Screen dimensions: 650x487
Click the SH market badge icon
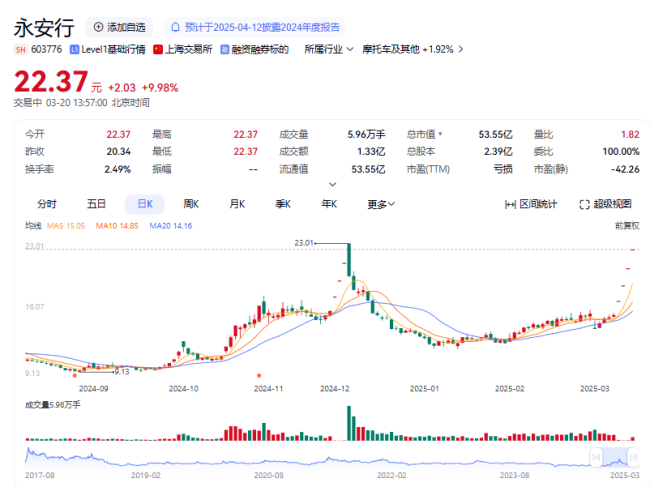(x=20, y=50)
